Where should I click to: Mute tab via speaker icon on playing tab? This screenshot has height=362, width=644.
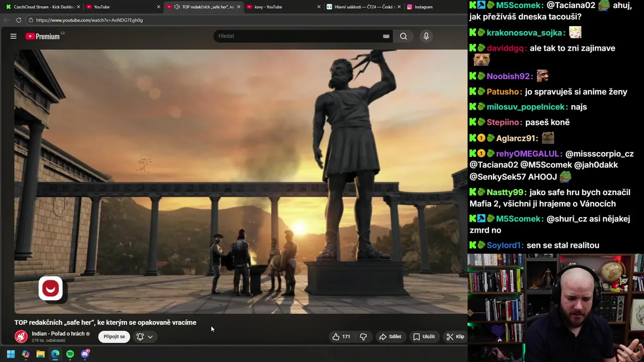177,7
